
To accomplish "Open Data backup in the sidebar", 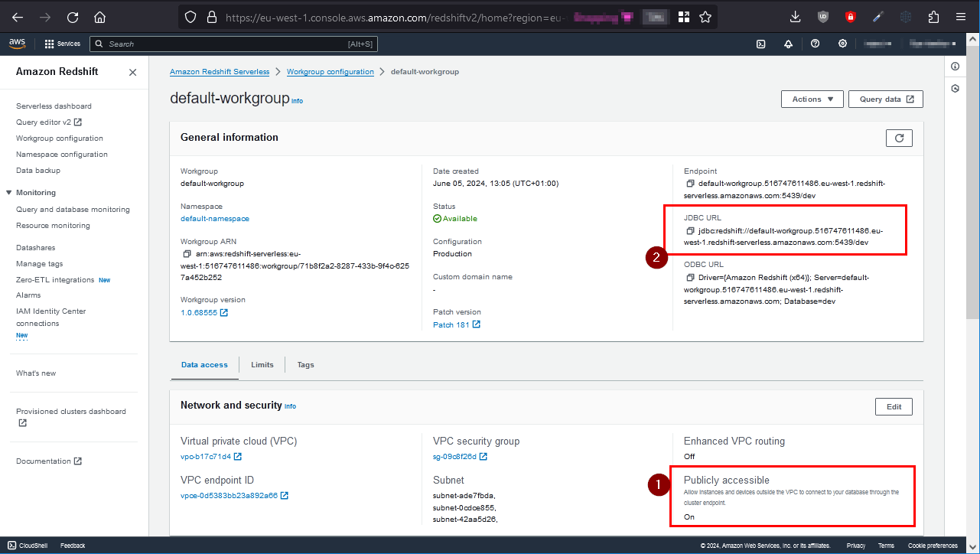I will tap(38, 171).
